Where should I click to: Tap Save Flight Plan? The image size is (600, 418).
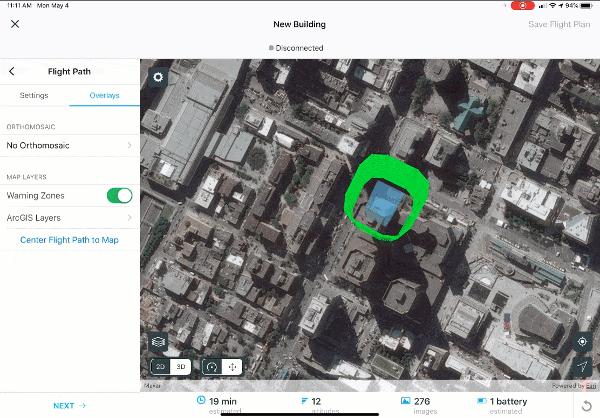pyautogui.click(x=559, y=24)
